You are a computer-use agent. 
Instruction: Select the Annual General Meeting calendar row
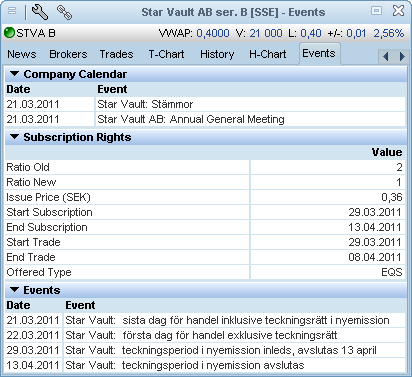205,119
